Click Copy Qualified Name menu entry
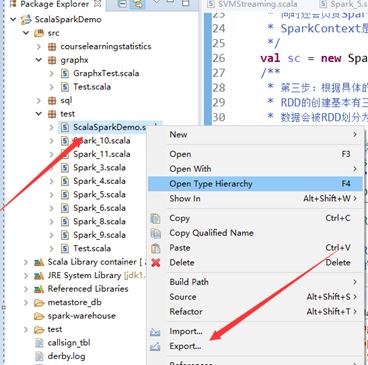 tap(255, 233)
